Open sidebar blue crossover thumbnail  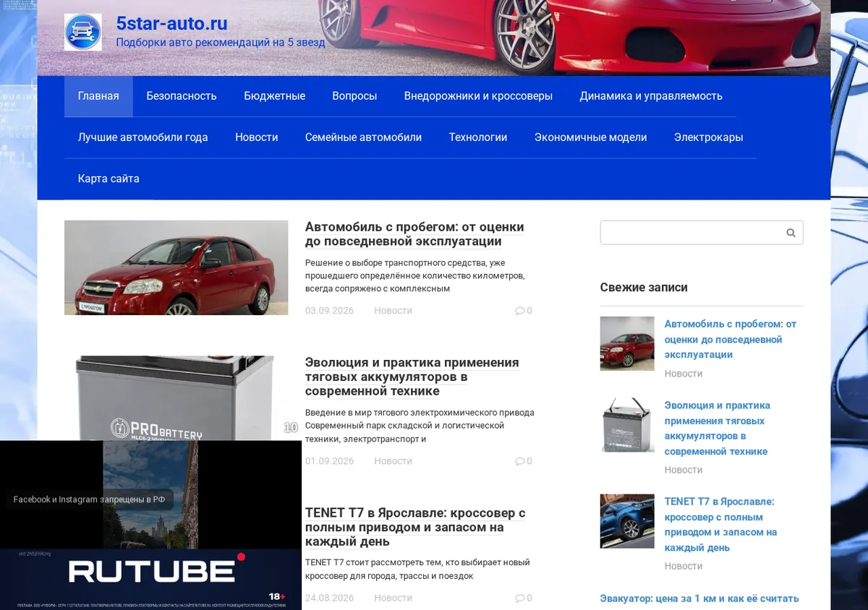(627, 521)
